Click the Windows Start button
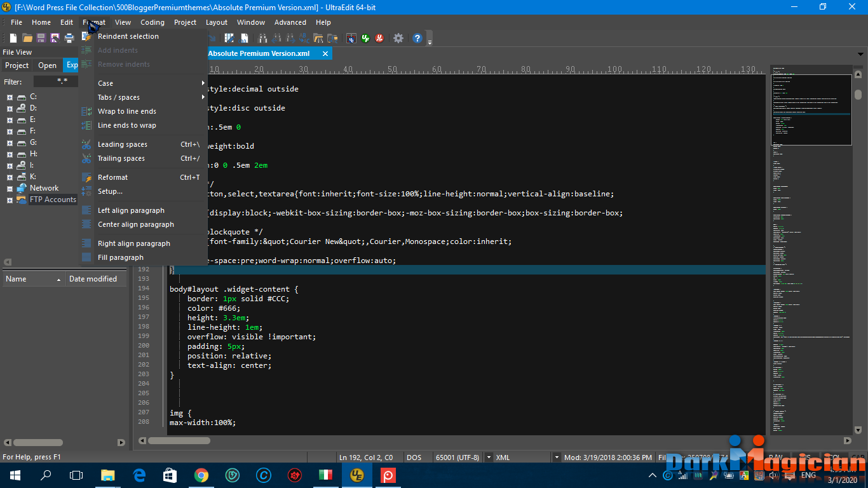 coord(15,475)
